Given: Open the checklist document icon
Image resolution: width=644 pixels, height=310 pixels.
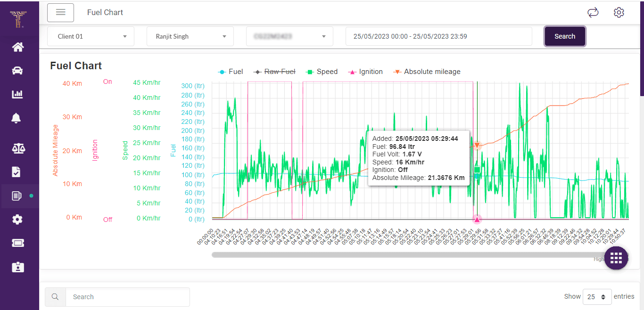Looking at the screenshot, I should pyautogui.click(x=16, y=172).
